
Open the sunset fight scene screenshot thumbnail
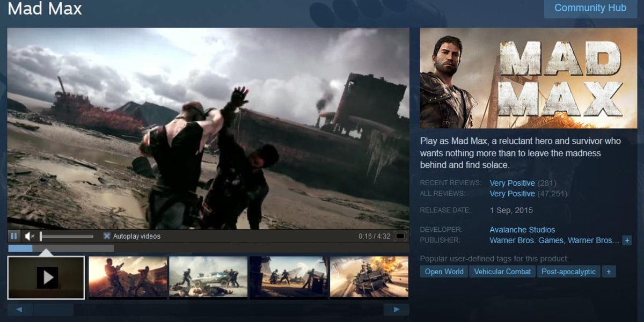point(128,277)
